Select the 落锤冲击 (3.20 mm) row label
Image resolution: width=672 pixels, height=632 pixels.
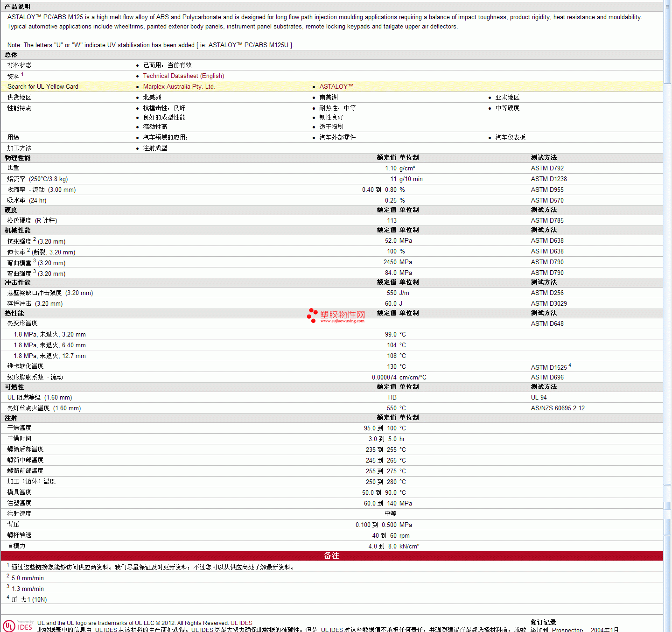click(35, 303)
